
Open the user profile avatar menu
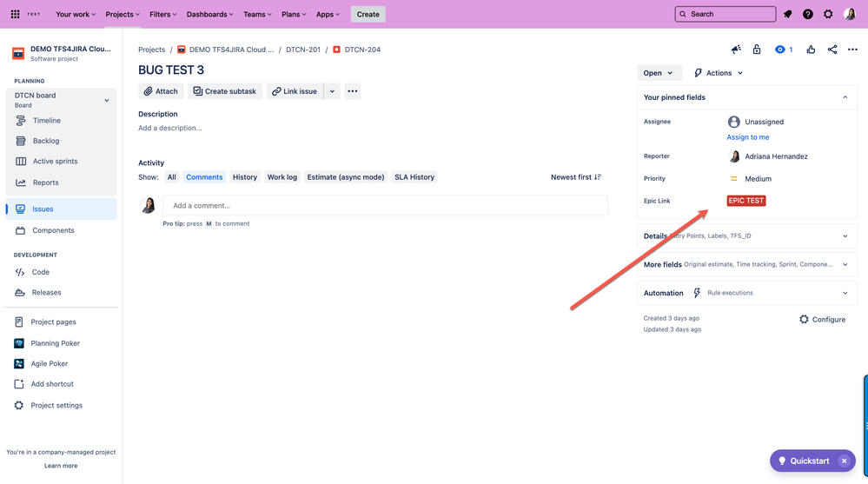[850, 14]
